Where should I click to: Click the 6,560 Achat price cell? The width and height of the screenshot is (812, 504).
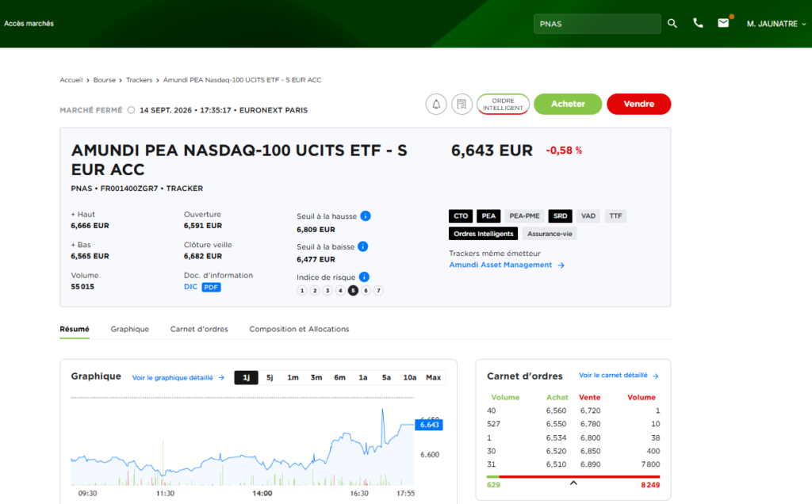(556, 410)
